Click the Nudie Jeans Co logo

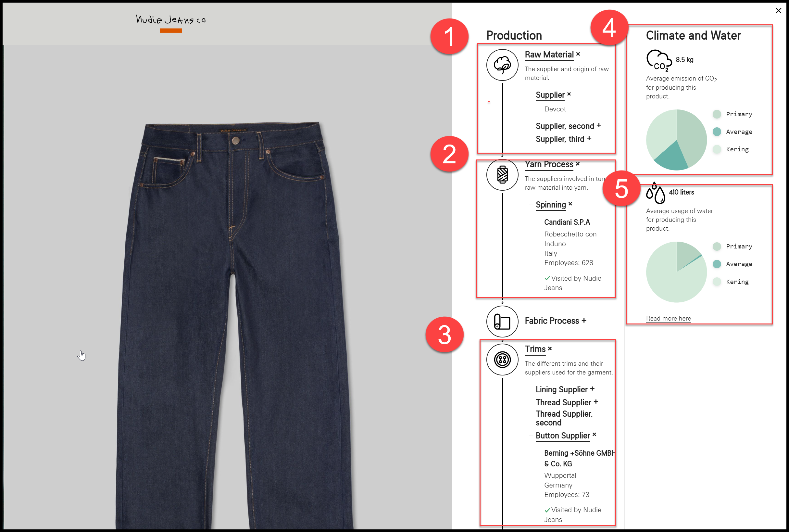pyautogui.click(x=170, y=20)
